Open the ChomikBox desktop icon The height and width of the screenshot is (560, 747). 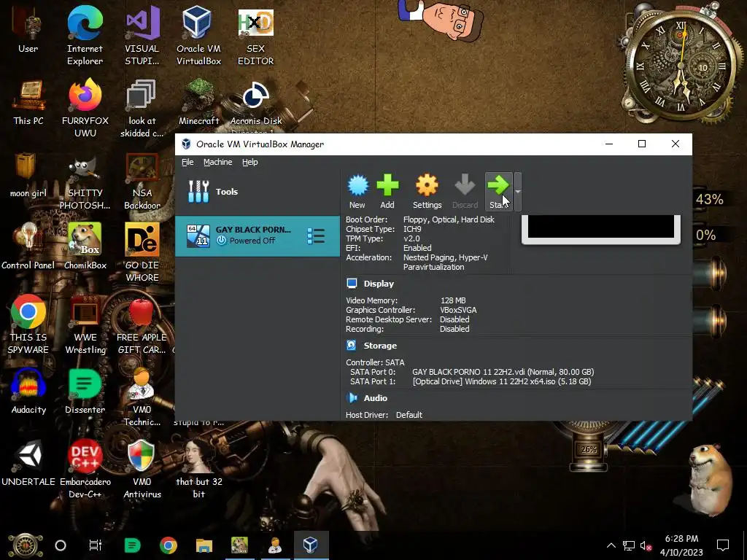point(85,246)
